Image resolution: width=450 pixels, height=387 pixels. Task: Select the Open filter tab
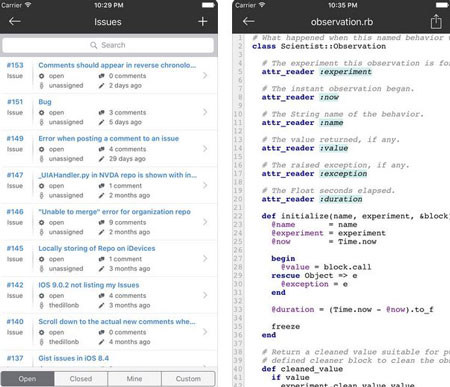click(27, 379)
